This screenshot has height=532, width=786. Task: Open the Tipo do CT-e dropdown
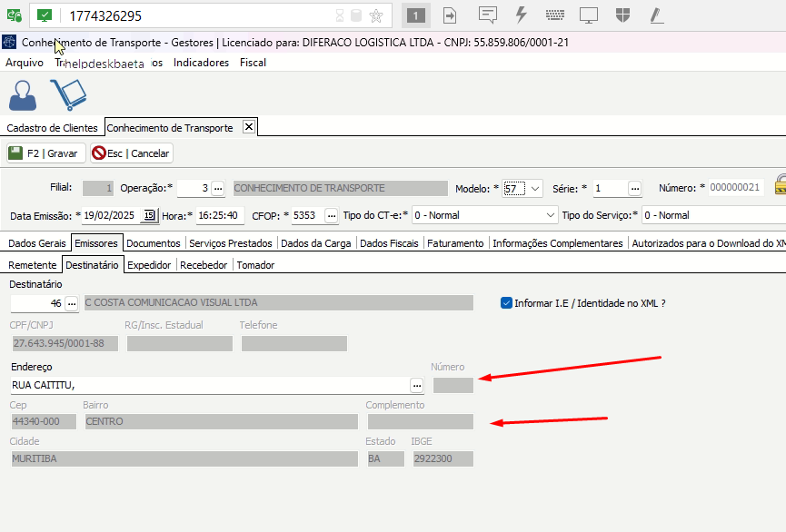click(551, 215)
